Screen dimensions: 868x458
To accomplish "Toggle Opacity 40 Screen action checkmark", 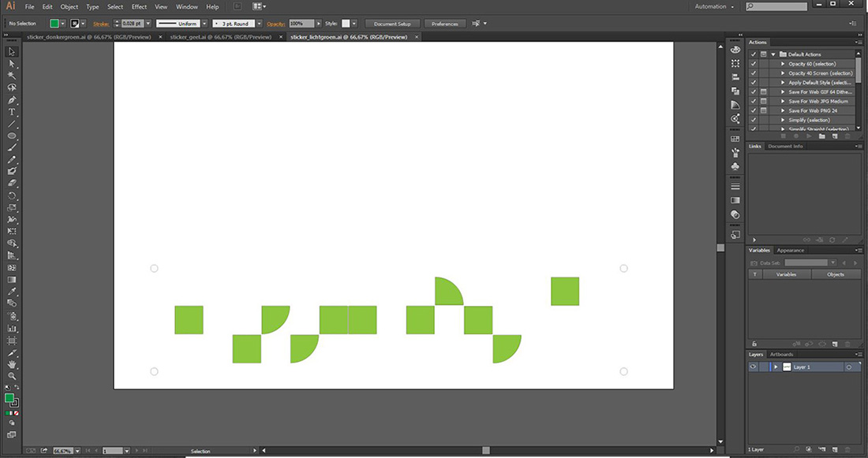I will (x=754, y=73).
